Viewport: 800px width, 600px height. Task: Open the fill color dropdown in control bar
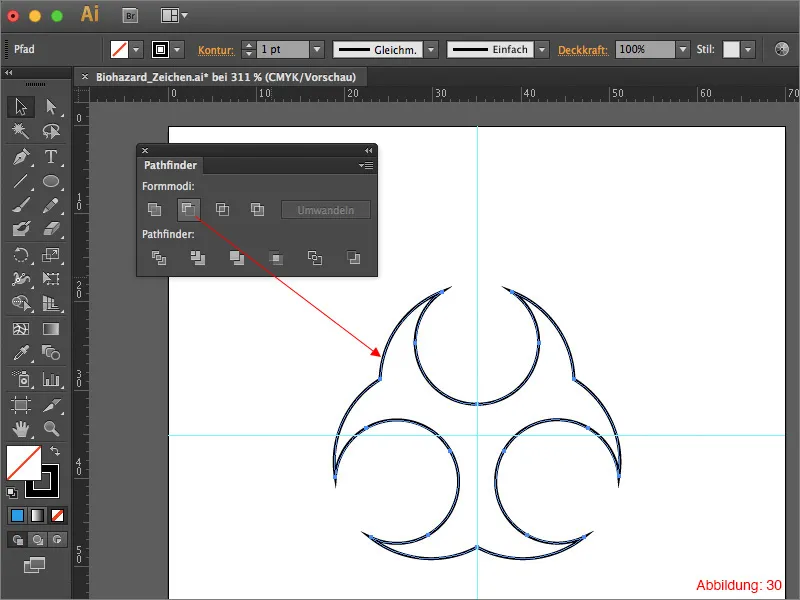pyautogui.click(x=136, y=50)
